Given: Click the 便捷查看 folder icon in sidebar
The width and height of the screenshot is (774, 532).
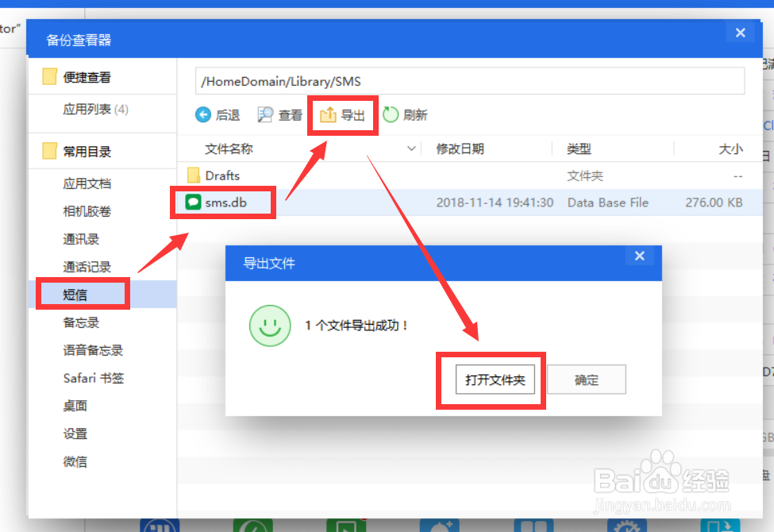Looking at the screenshot, I should coord(48,76).
